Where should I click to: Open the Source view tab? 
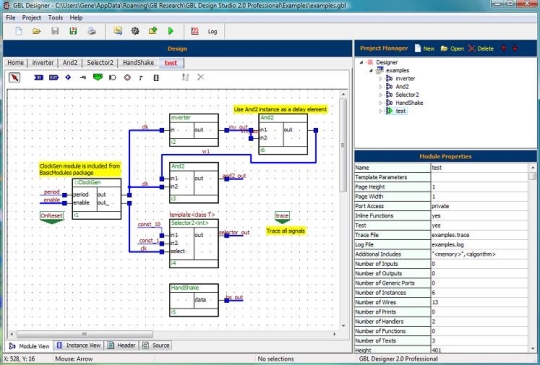click(156, 345)
